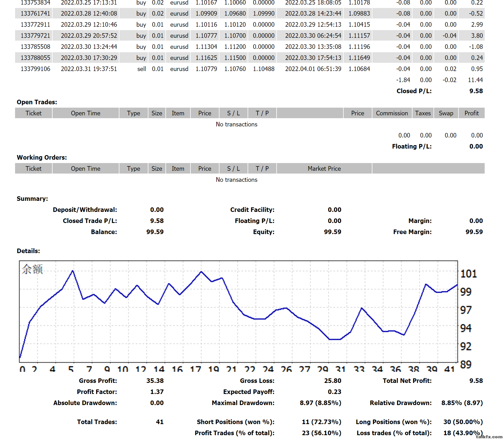
Task: Select Deposit/Withdrawal label
Action: click(x=85, y=210)
